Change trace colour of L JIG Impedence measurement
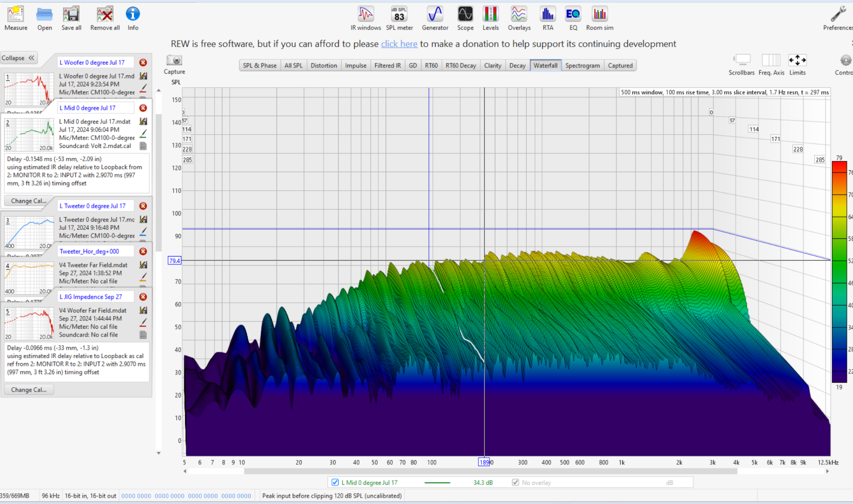 click(x=143, y=323)
